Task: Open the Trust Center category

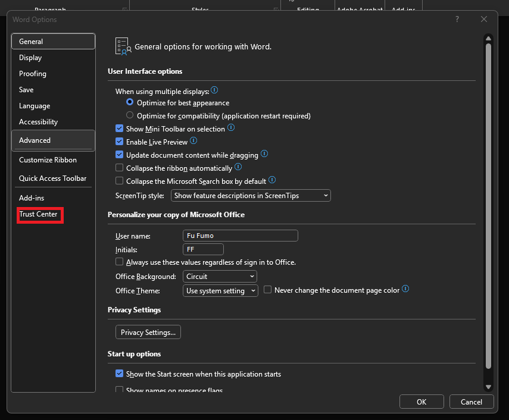Action: pos(39,214)
